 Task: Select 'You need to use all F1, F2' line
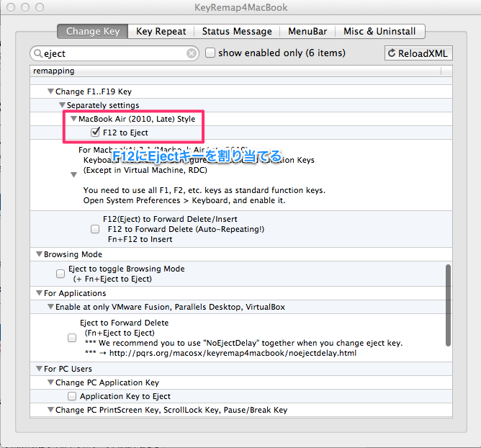click(x=204, y=190)
